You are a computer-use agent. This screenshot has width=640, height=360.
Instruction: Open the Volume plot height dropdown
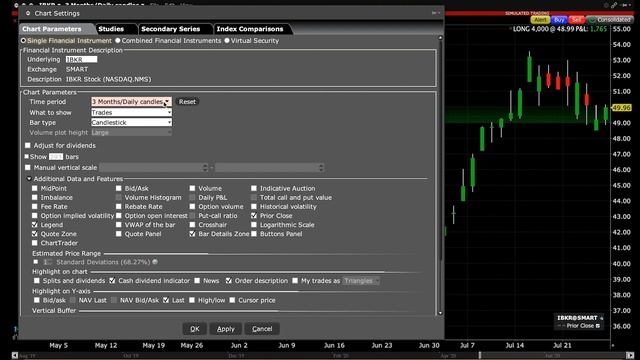pyautogui.click(x=131, y=133)
